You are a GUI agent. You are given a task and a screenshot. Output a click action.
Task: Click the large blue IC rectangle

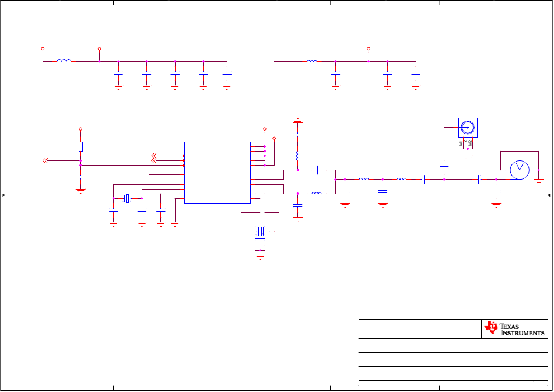point(218,173)
